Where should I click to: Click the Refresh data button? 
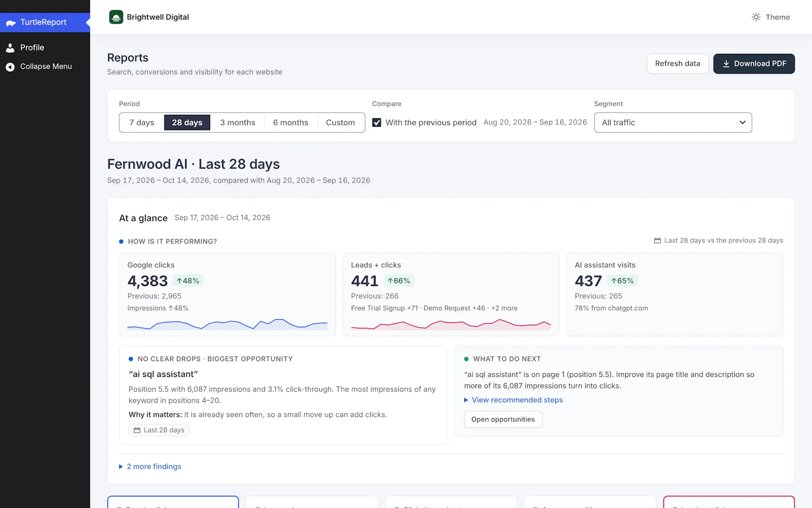(678, 63)
